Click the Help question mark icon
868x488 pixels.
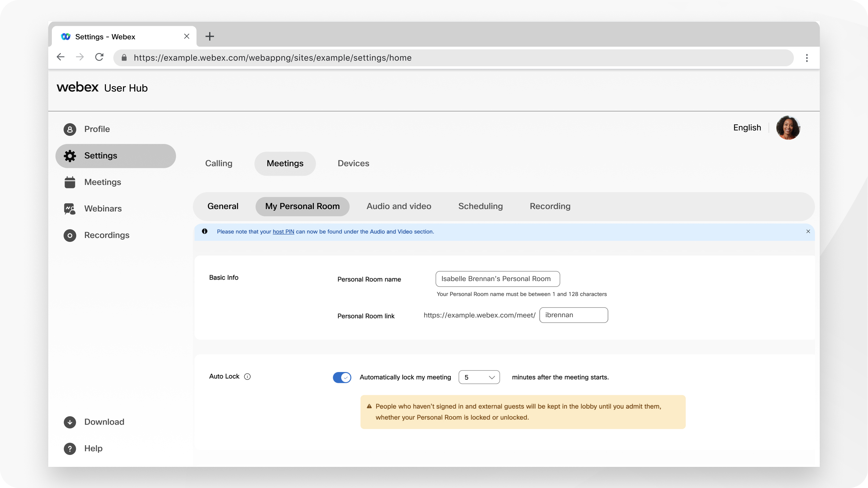[x=70, y=448]
